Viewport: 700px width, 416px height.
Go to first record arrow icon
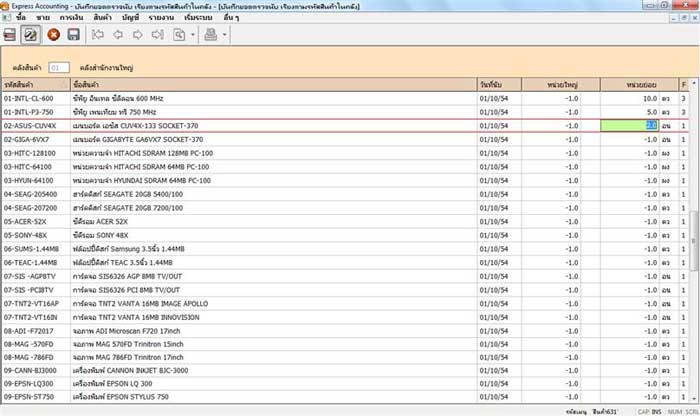pyautogui.click(x=98, y=35)
